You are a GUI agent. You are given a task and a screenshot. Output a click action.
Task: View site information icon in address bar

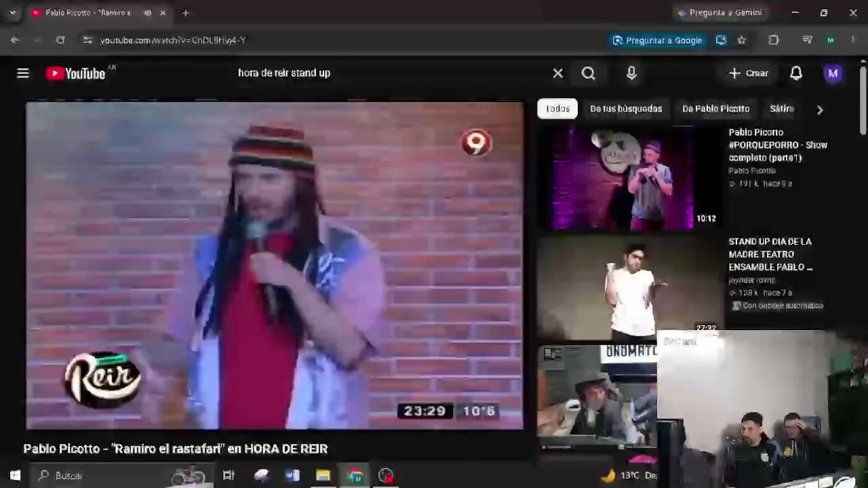coord(87,40)
